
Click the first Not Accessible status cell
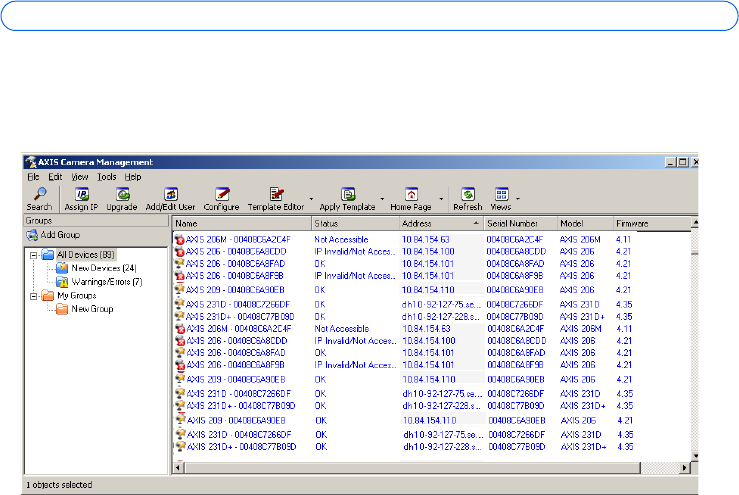(341, 239)
